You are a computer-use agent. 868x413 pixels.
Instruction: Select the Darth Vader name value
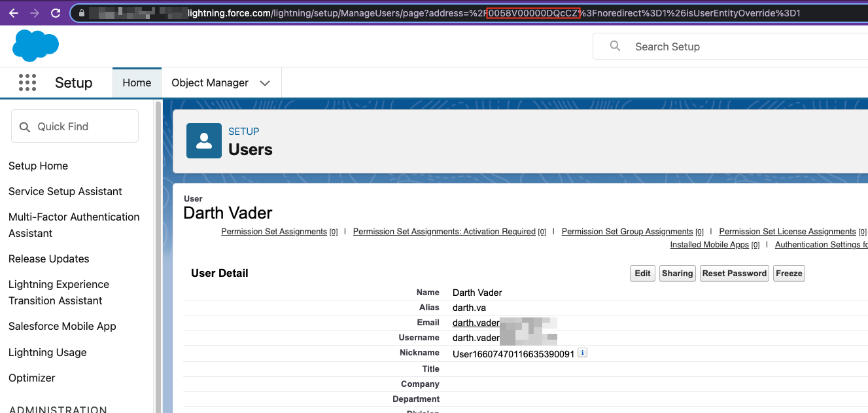[477, 293]
